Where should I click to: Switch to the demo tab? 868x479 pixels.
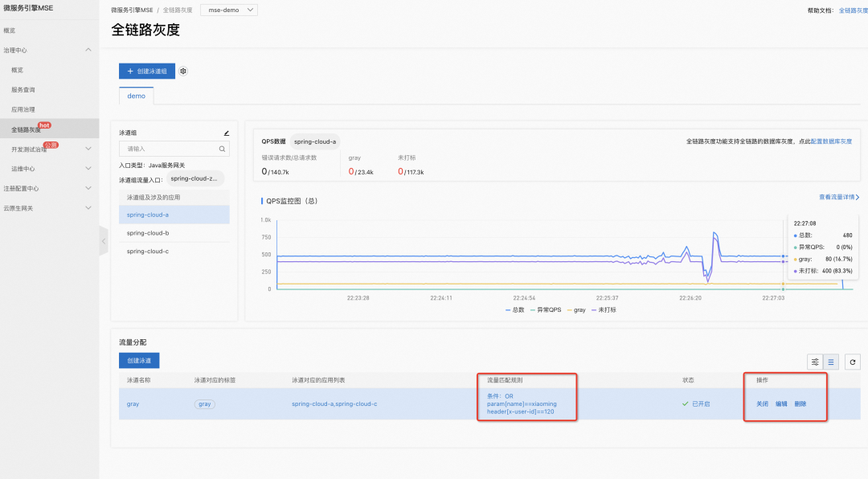point(136,96)
